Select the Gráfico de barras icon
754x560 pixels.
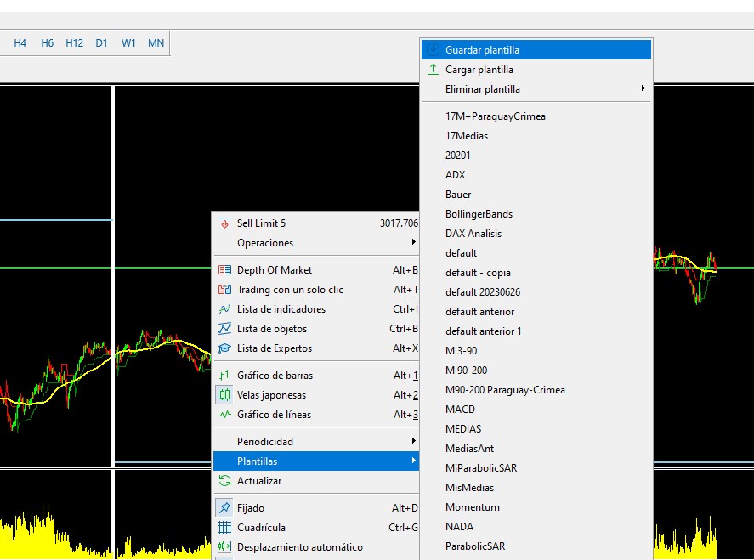pyautogui.click(x=224, y=376)
